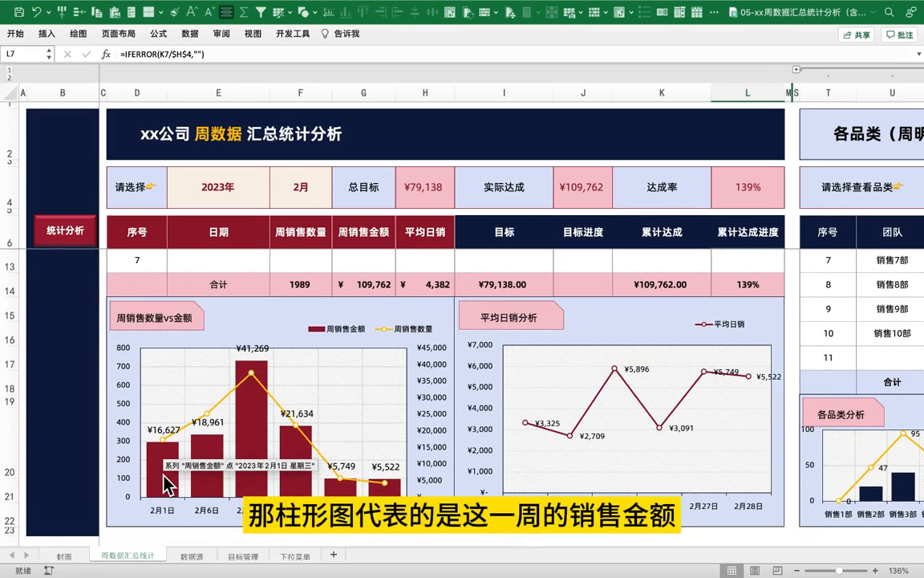Click the 合计 ¥109,762.00 累计达成 cell

pos(661,284)
